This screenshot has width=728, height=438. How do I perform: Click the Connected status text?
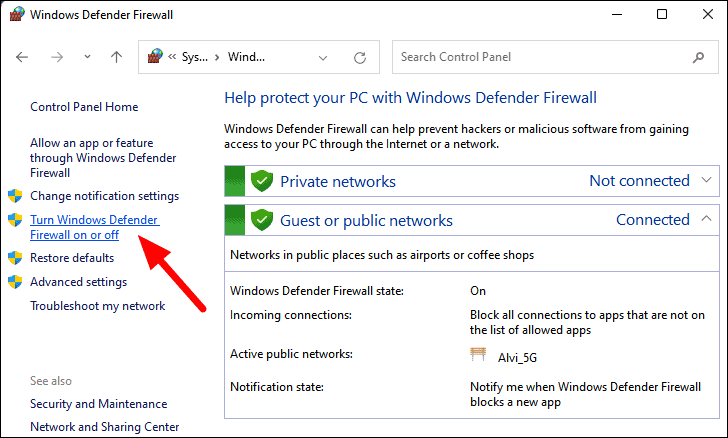653,220
